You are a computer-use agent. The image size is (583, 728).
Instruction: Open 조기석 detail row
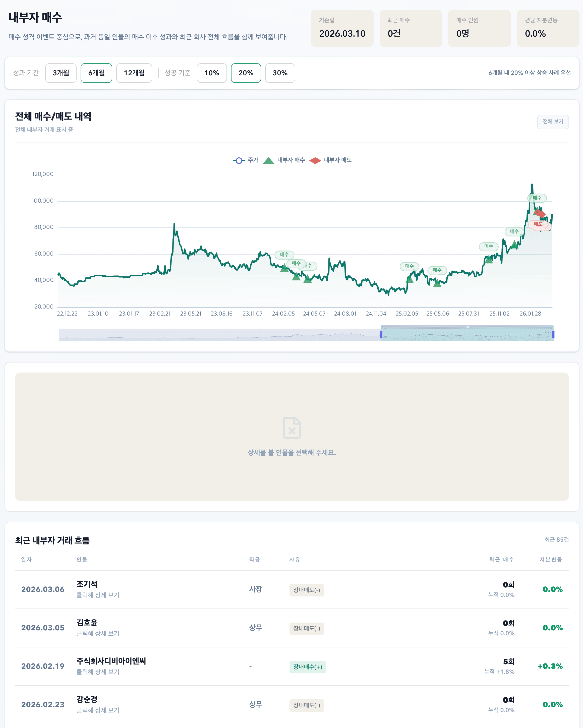pos(87,584)
